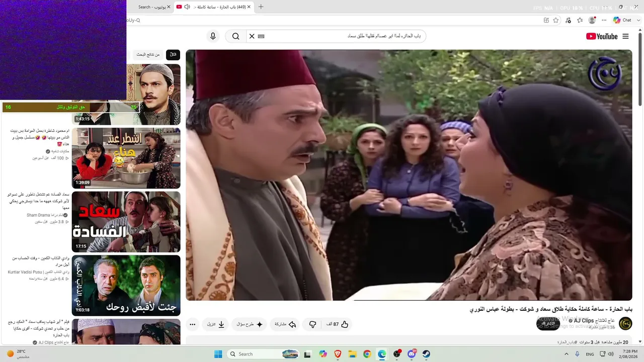The image size is (644, 362).
Task: Open OBS Studio from the taskbar
Action: coord(397,354)
